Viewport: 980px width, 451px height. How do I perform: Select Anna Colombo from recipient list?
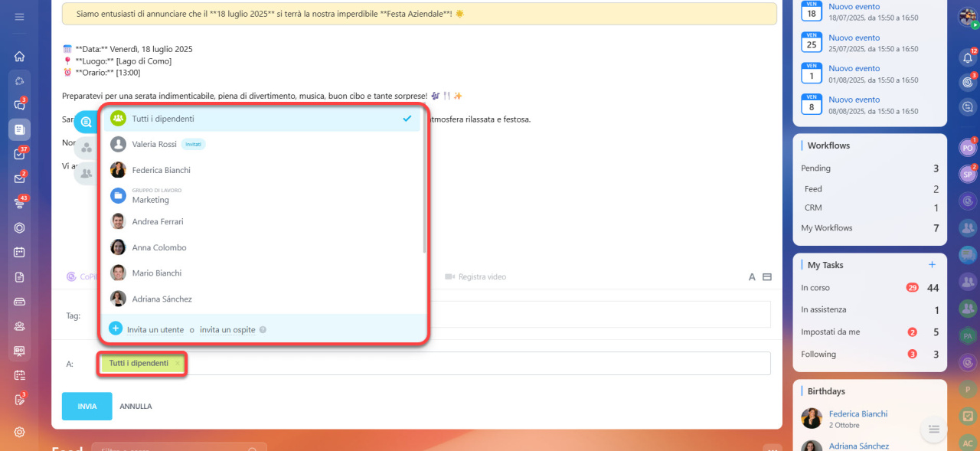click(262, 247)
